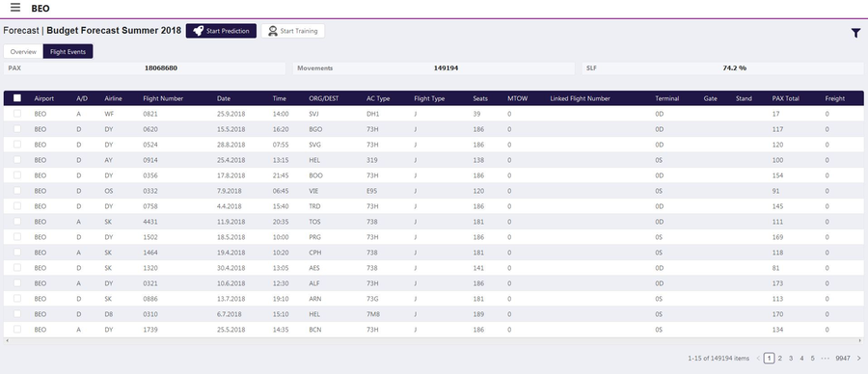The image size is (868, 374).
Task: Click the ellipsis to jump pages ahead
Action: tap(826, 358)
